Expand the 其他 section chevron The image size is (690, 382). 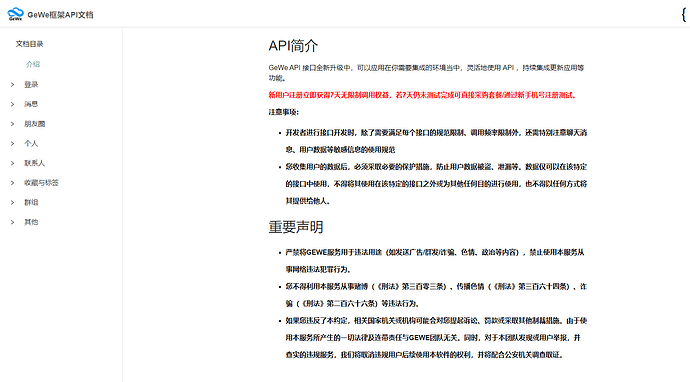coord(12,222)
